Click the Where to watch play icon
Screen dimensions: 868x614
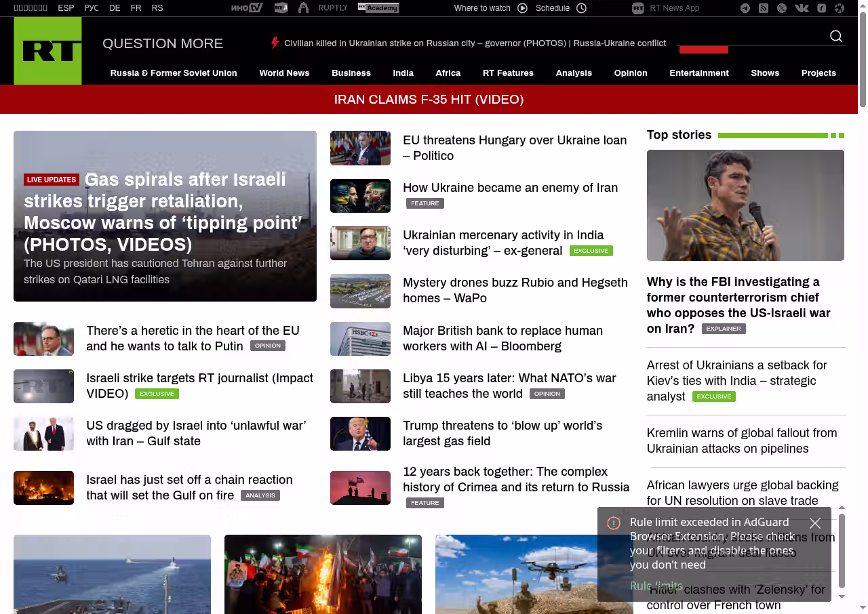[x=522, y=8]
